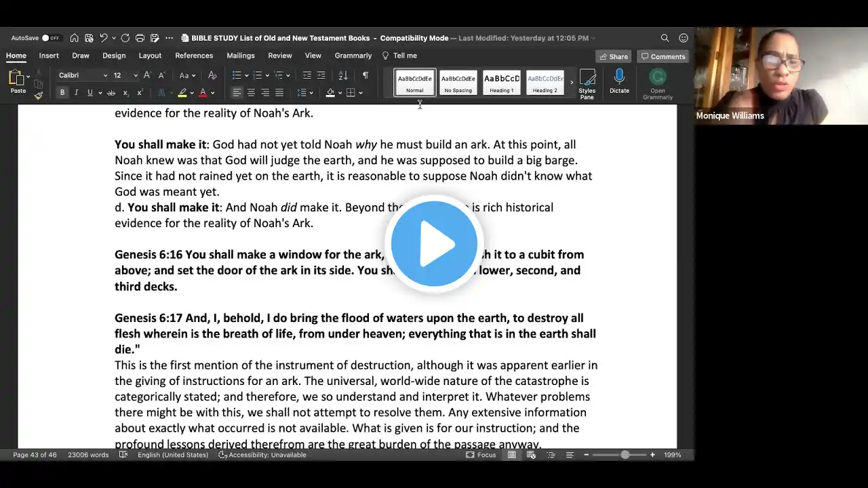
Task: Toggle Underline formatting
Action: click(x=90, y=93)
